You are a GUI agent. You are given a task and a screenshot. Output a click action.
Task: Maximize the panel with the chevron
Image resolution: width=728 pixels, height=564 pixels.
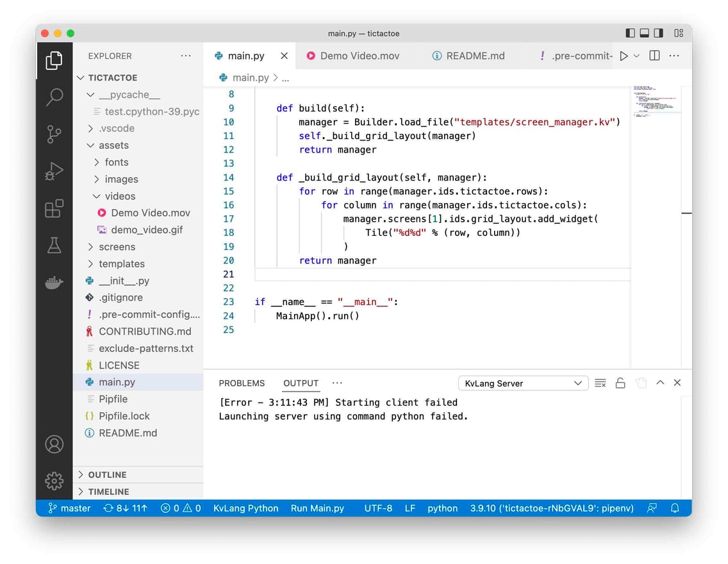click(660, 383)
